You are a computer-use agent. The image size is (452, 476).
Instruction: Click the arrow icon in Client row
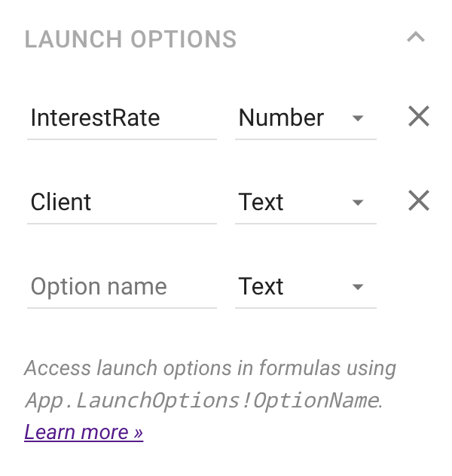359,203
